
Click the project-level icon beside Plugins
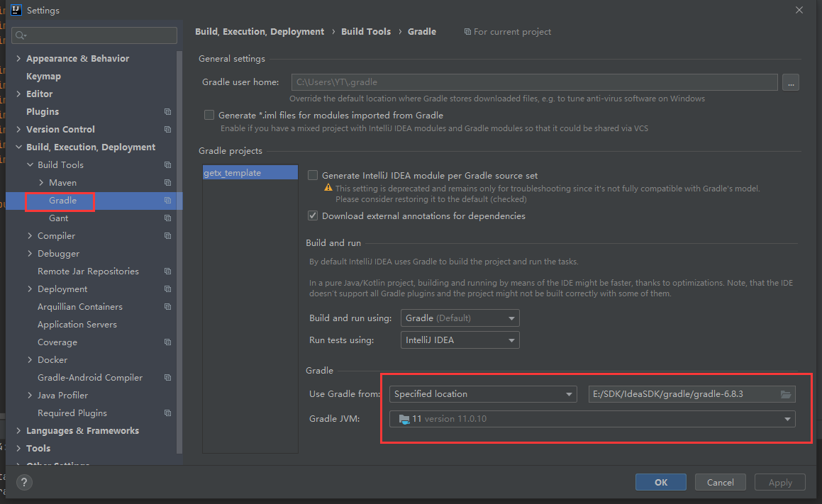point(168,111)
